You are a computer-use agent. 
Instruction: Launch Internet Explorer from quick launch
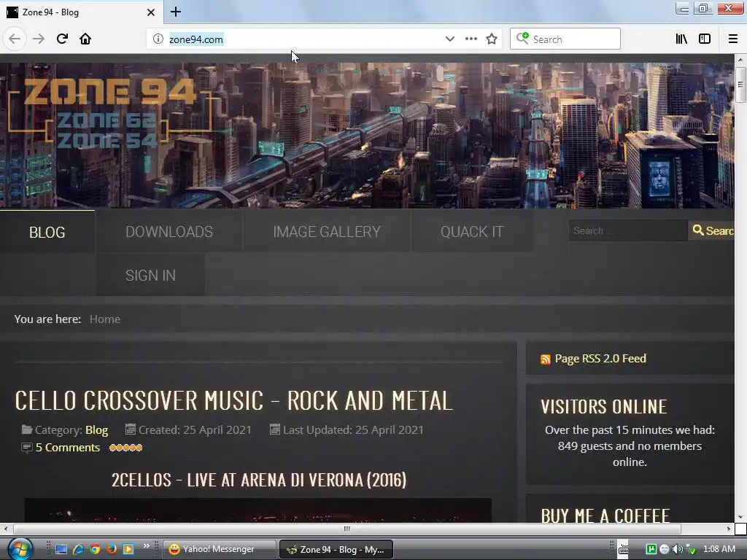78,549
